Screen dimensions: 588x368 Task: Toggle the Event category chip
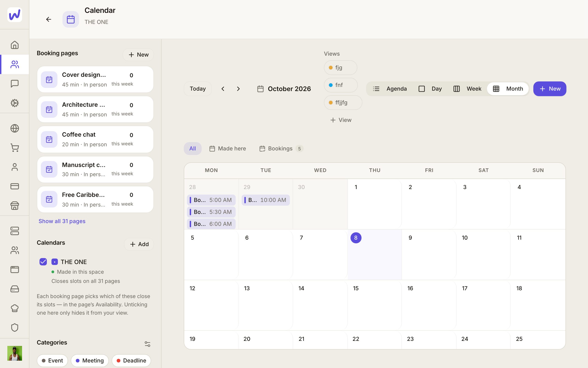(52, 360)
